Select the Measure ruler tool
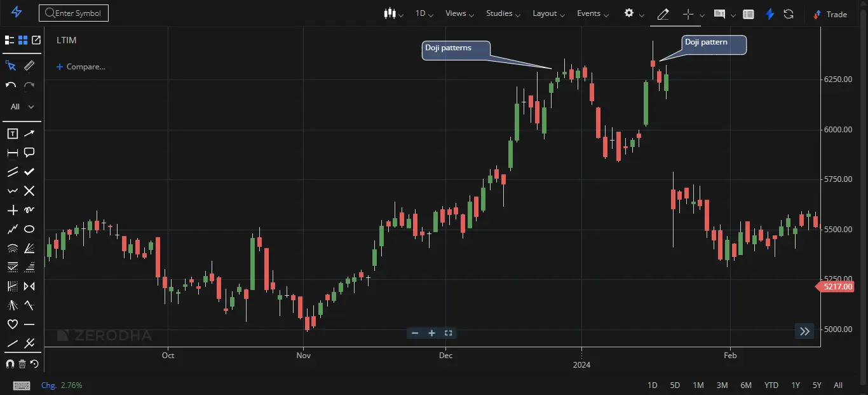Image resolution: width=868 pixels, height=395 pixels. 29,66
